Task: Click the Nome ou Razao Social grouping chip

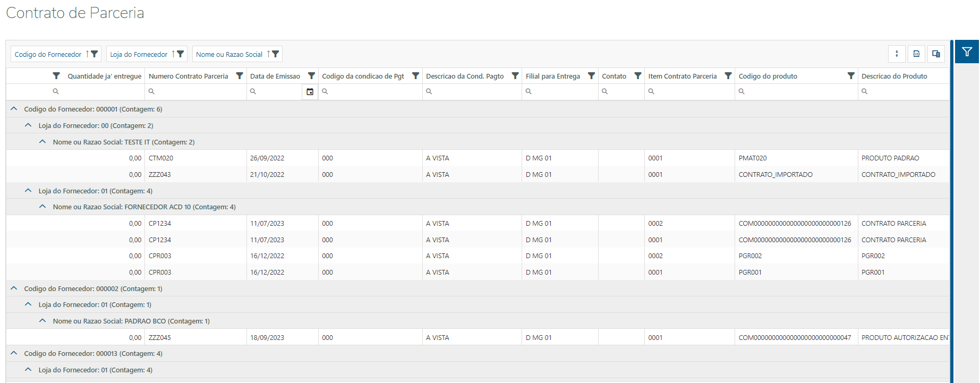Action: [229, 54]
